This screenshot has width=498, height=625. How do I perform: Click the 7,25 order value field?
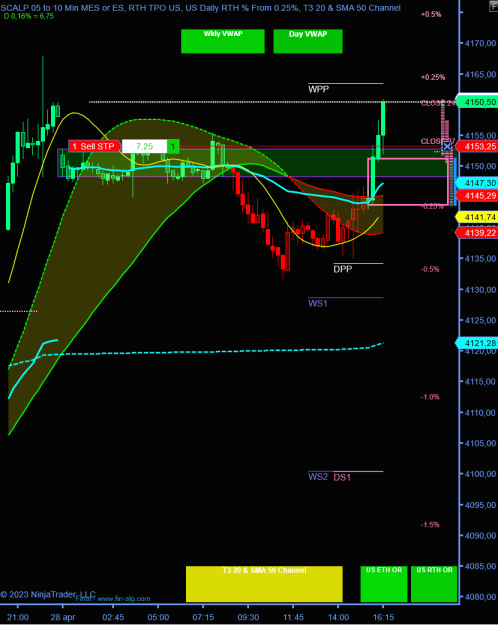tap(144, 146)
